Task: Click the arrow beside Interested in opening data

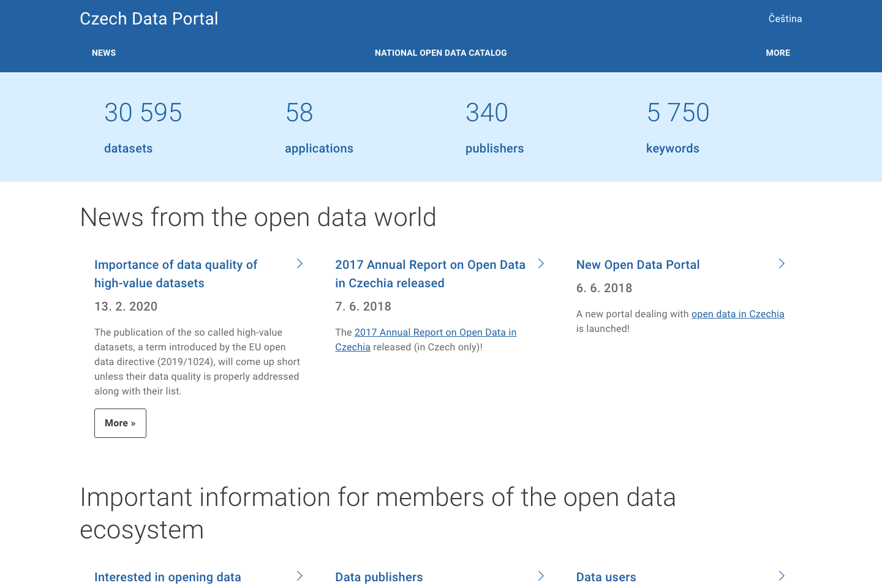Action: [x=300, y=576]
